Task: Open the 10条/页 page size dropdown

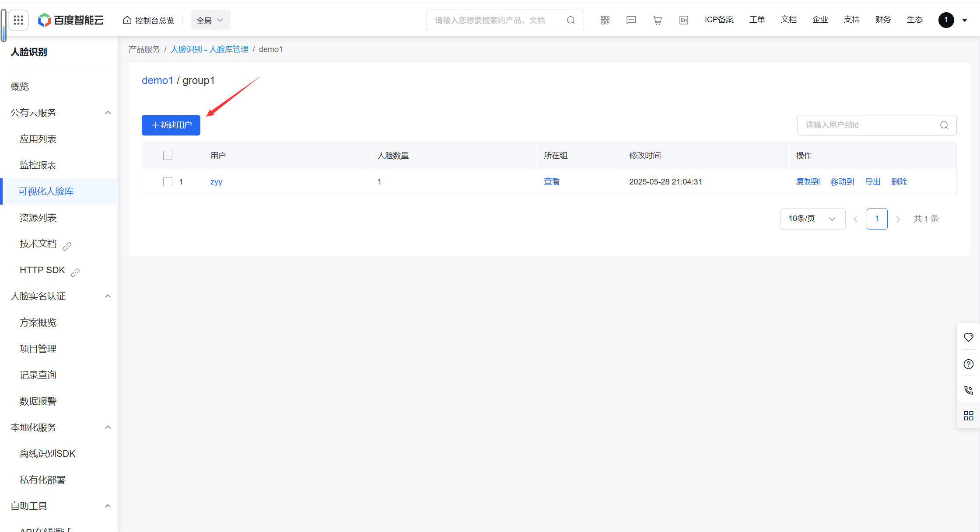Action: (x=812, y=219)
